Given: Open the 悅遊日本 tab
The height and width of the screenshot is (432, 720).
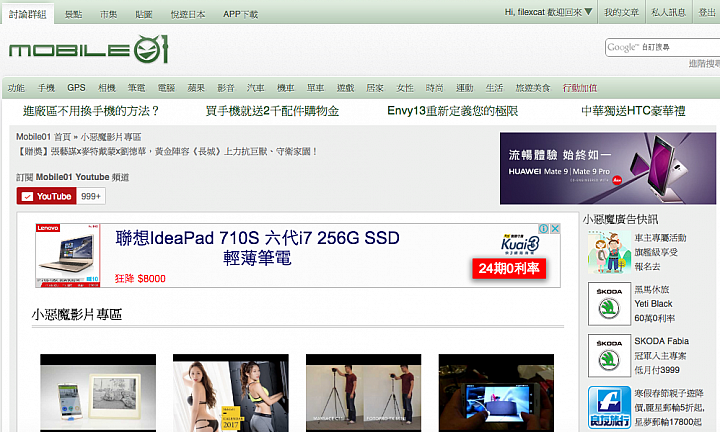Looking at the screenshot, I should 188,14.
